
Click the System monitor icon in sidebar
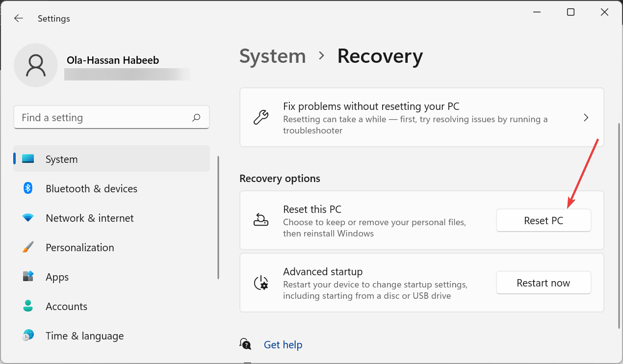28,159
